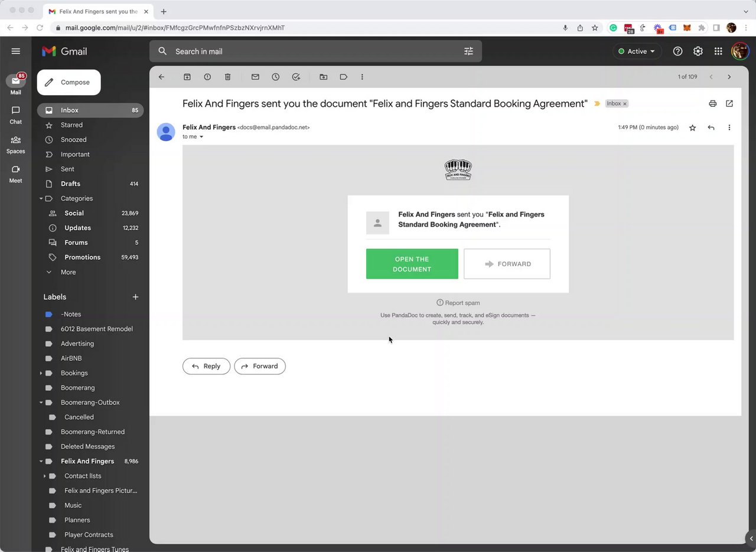Remove the Inbox label chip
This screenshot has width=756, height=552.
(x=625, y=104)
